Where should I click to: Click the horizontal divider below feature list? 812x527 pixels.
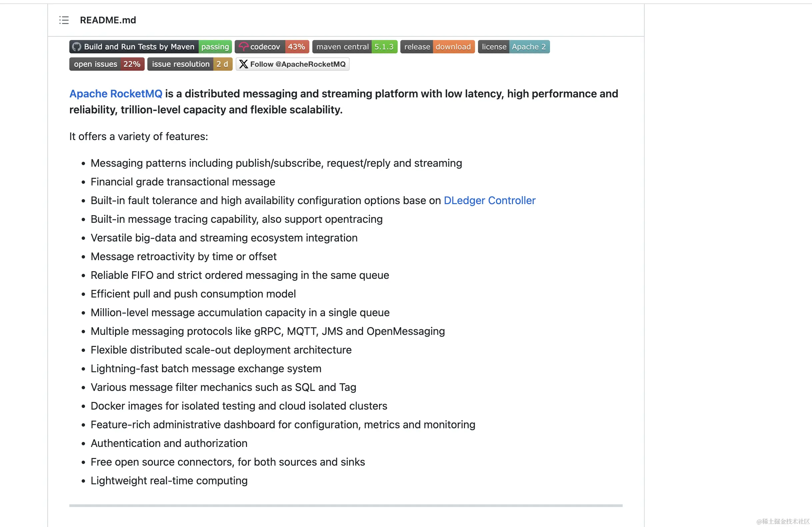click(345, 506)
